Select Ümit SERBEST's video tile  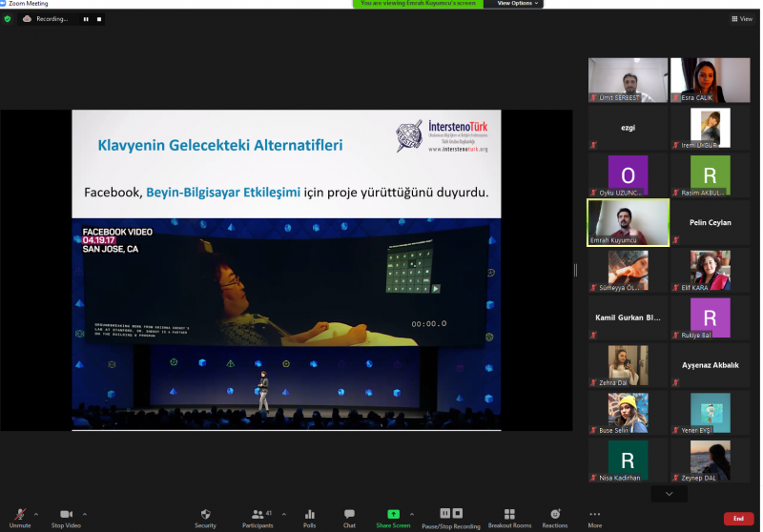click(x=628, y=80)
